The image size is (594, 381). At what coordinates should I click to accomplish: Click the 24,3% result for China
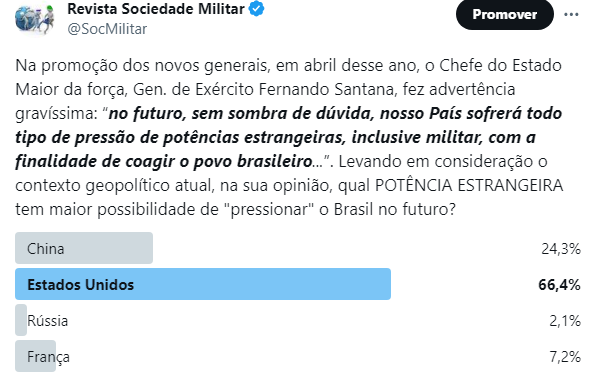(561, 249)
